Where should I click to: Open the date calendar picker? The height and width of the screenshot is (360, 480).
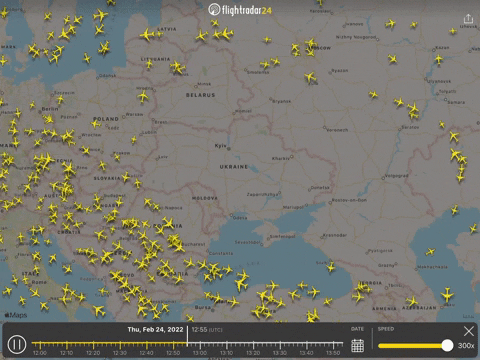tap(357, 345)
